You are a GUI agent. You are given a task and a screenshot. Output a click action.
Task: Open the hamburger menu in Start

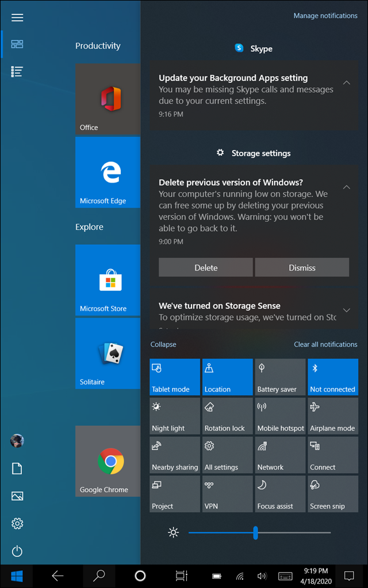[17, 18]
